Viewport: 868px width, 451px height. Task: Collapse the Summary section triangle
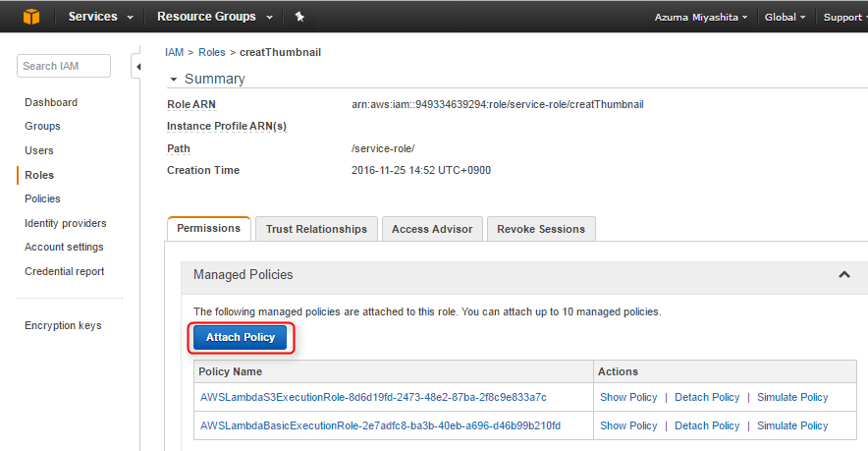pyautogui.click(x=173, y=80)
